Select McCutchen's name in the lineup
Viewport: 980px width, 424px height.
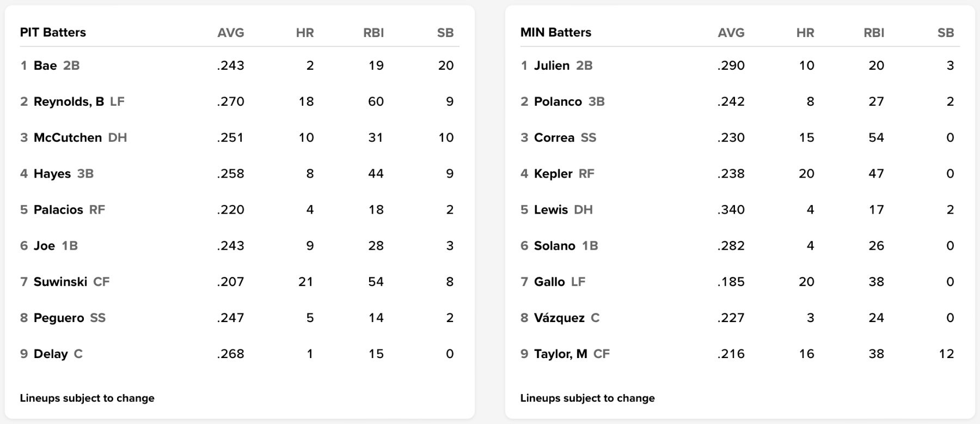coord(68,137)
